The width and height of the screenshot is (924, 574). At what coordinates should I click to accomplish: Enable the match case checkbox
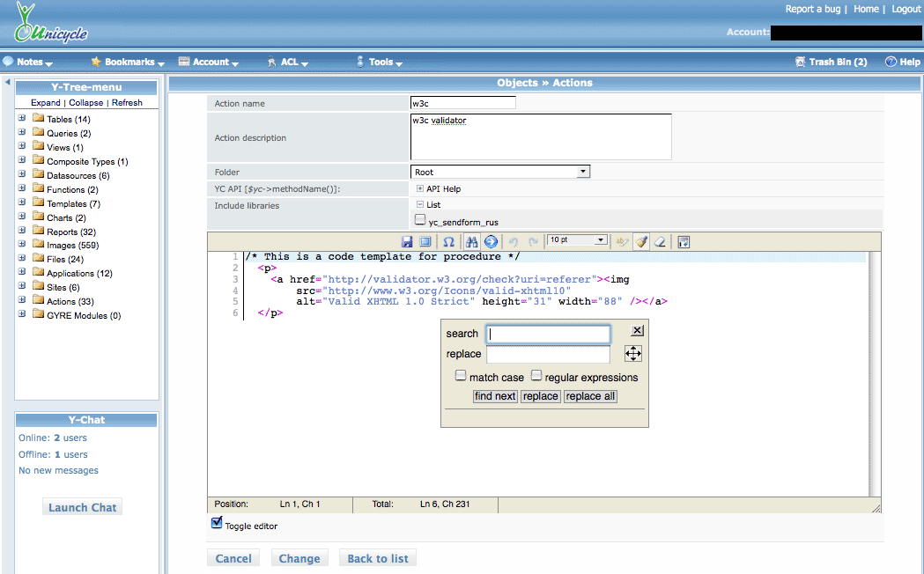(x=461, y=376)
